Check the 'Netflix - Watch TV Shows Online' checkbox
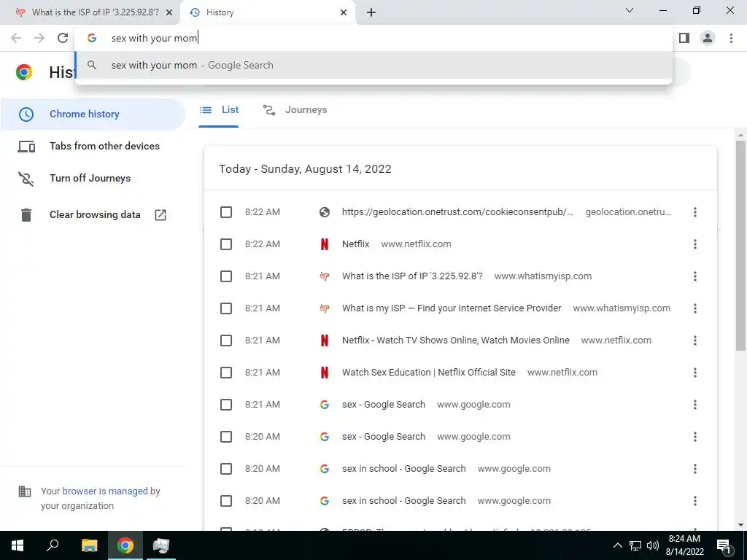The width and height of the screenshot is (747, 560). [226, 341]
